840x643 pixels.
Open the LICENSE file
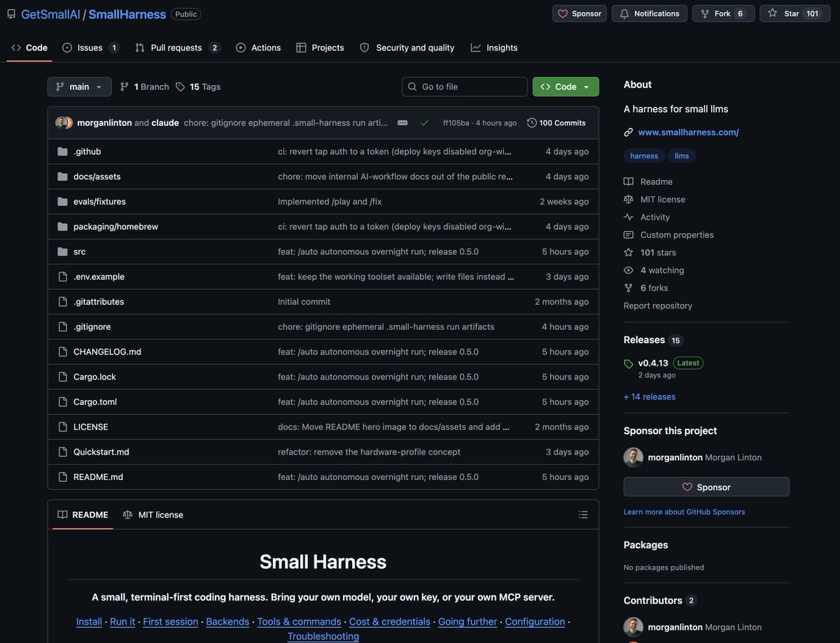[91, 427]
